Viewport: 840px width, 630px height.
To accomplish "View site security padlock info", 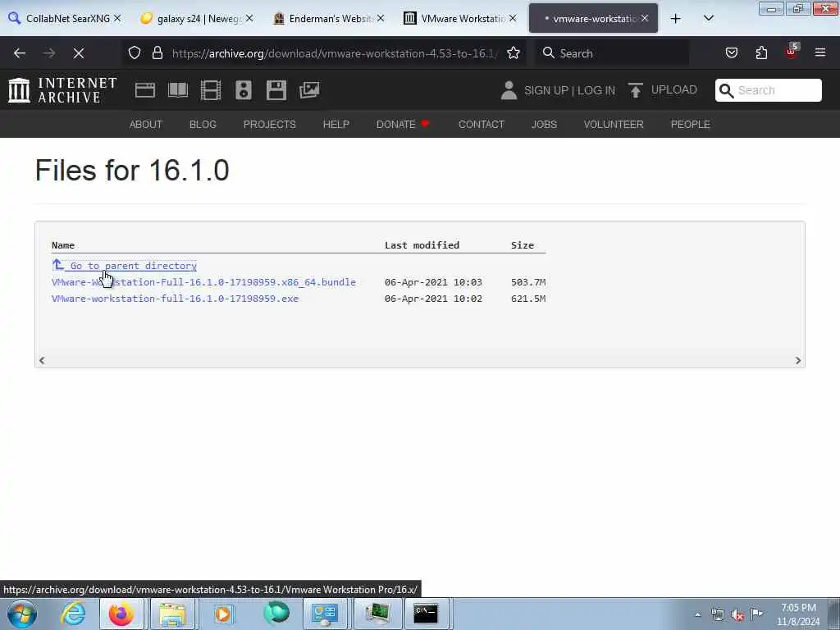I will pyautogui.click(x=157, y=53).
